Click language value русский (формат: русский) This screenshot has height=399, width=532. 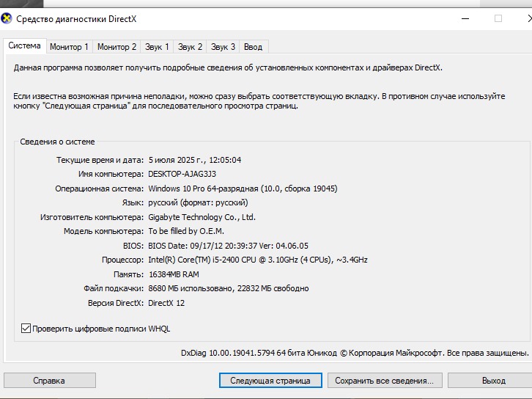tap(198, 202)
